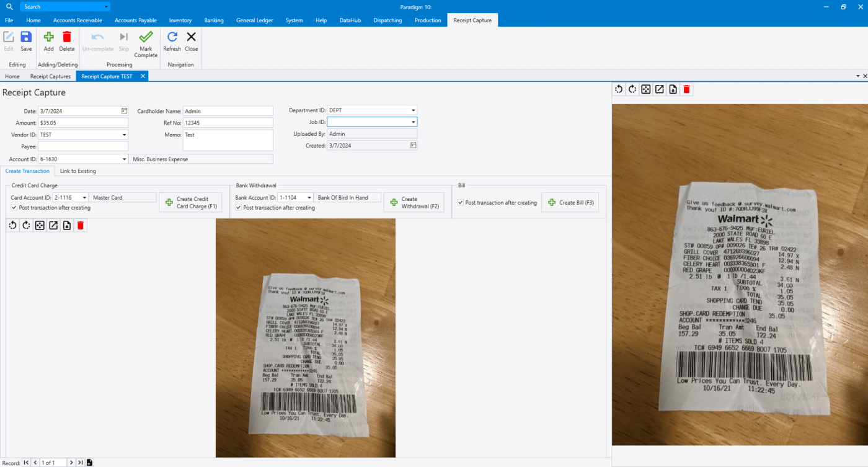Go to previous record
This screenshot has height=467, width=868.
pyautogui.click(x=35, y=463)
